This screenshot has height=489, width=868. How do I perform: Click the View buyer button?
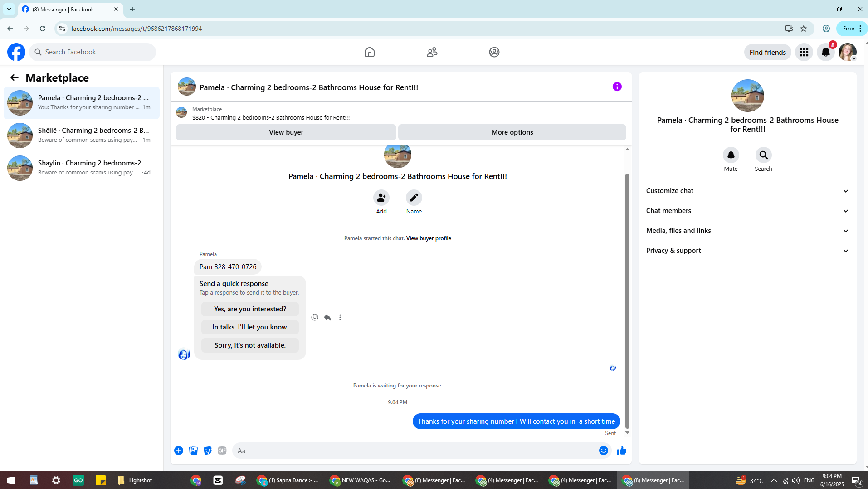(286, 132)
